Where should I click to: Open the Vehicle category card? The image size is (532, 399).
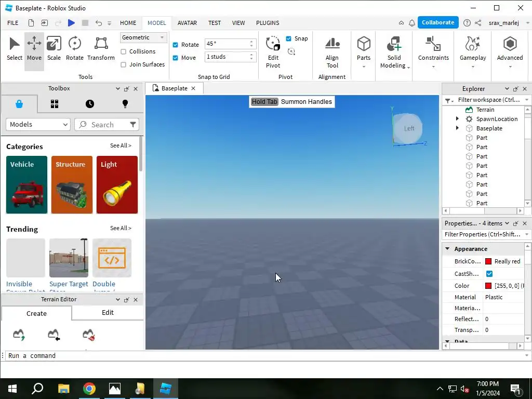point(27,184)
